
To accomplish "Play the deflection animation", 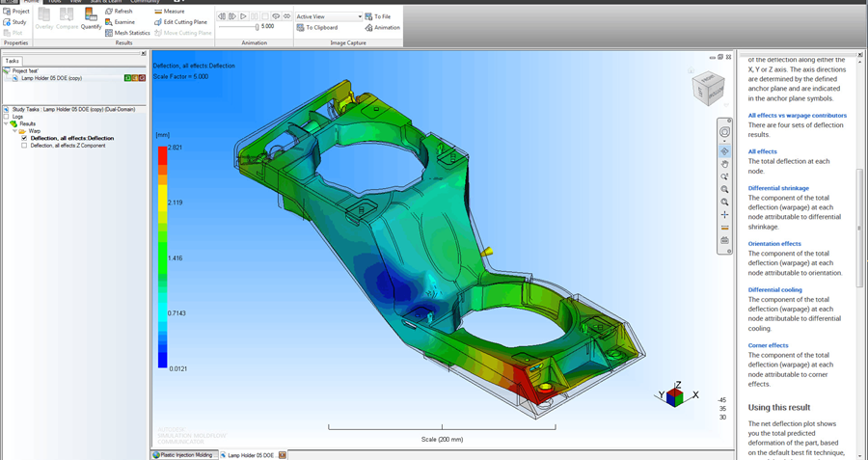I will (243, 16).
